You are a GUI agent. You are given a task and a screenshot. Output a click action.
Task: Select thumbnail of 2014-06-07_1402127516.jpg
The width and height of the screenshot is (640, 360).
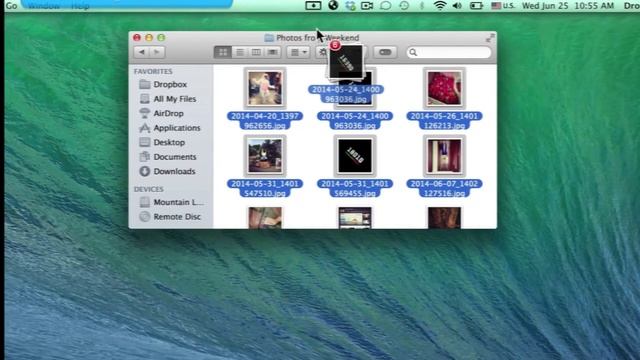[444, 156]
